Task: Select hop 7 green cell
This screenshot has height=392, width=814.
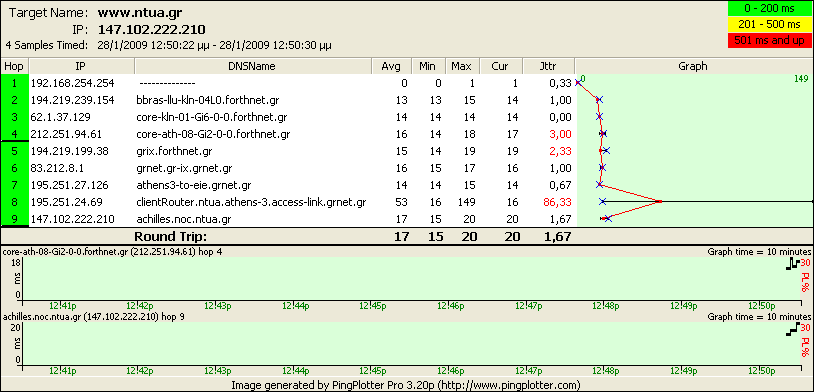Action: pyautogui.click(x=15, y=185)
